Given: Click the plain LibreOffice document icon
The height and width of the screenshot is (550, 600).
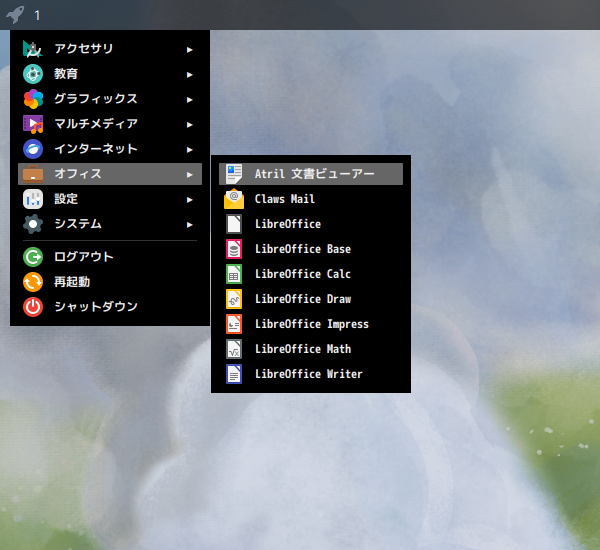Looking at the screenshot, I should (234, 224).
